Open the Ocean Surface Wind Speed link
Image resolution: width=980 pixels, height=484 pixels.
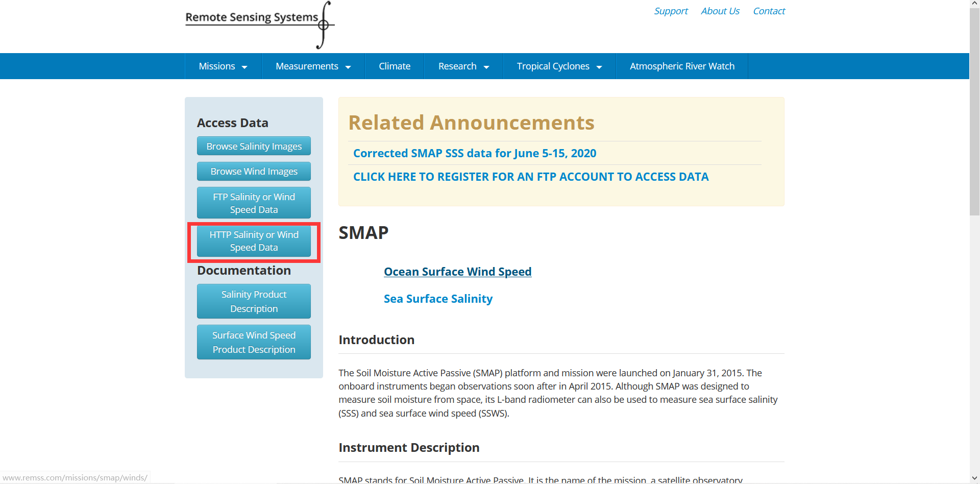coord(457,271)
